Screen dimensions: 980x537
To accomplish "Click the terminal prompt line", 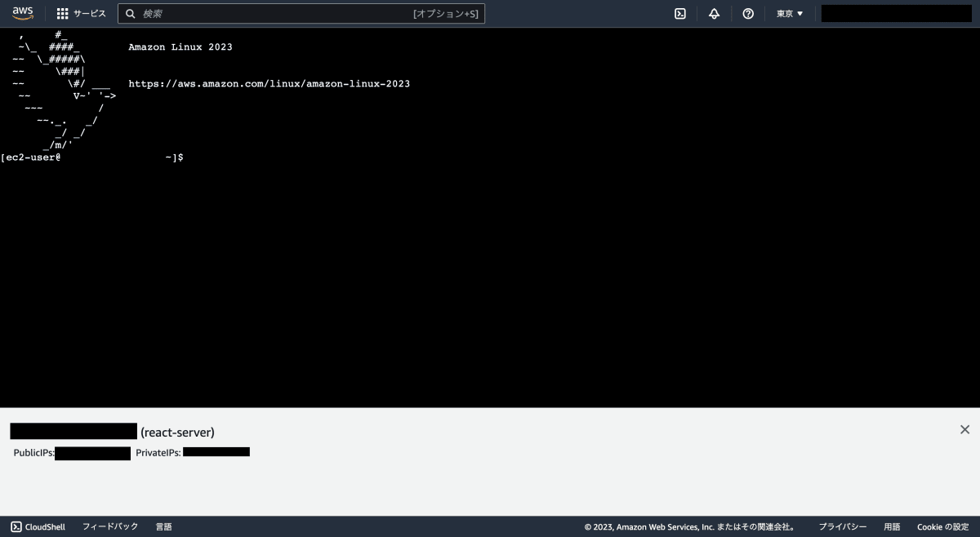I will 92,157.
